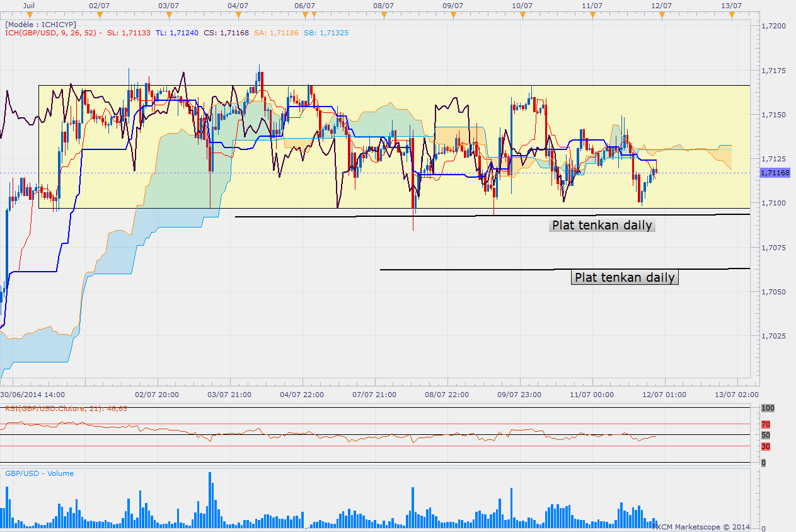Select the ICH(GBP/USD, 9, 26, 52) indicator label
796x532 pixels.
[x=54, y=33]
